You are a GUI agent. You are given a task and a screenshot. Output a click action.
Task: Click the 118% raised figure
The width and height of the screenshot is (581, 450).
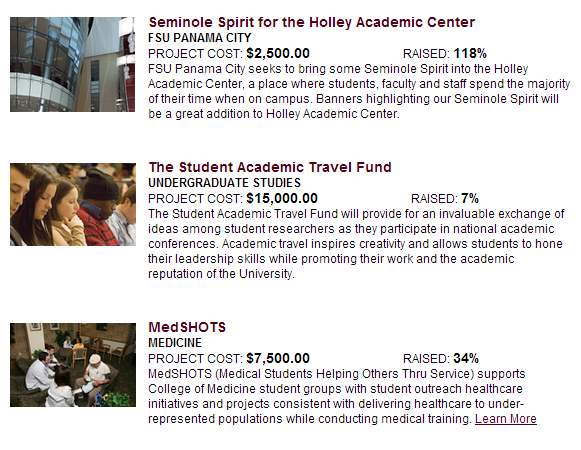(470, 53)
